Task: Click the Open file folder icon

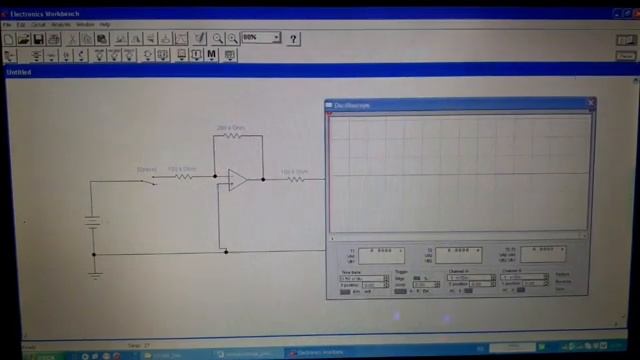Action: pos(24,39)
